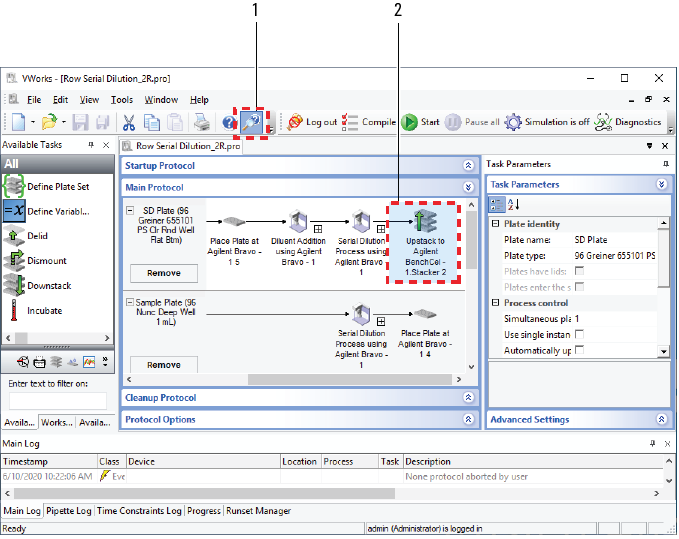Screen dimensions: 679x539
Task: Click the Print toolbar icon
Action: click(201, 122)
